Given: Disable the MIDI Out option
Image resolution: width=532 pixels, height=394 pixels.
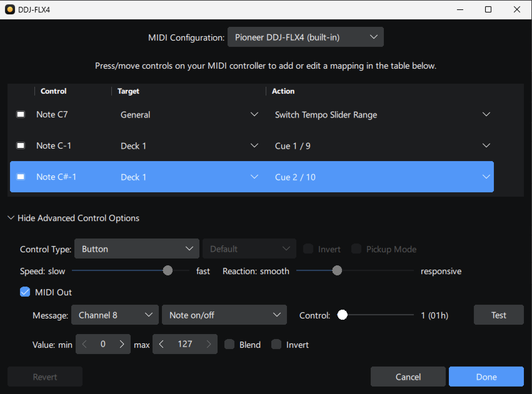Looking at the screenshot, I should tap(25, 292).
